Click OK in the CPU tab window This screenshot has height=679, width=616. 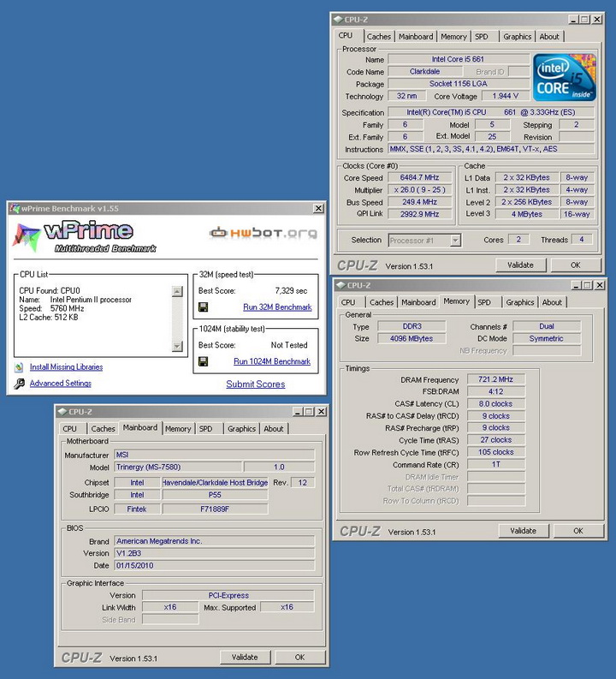(575, 265)
